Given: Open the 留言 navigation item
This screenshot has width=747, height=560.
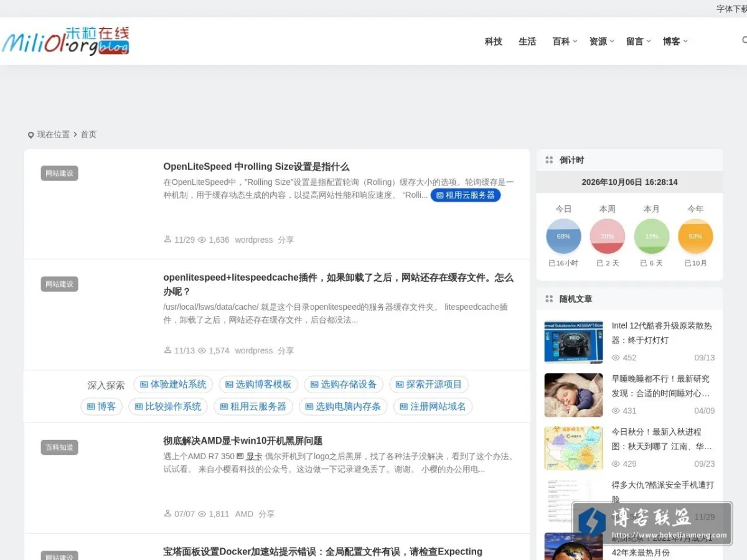Looking at the screenshot, I should tap(635, 41).
